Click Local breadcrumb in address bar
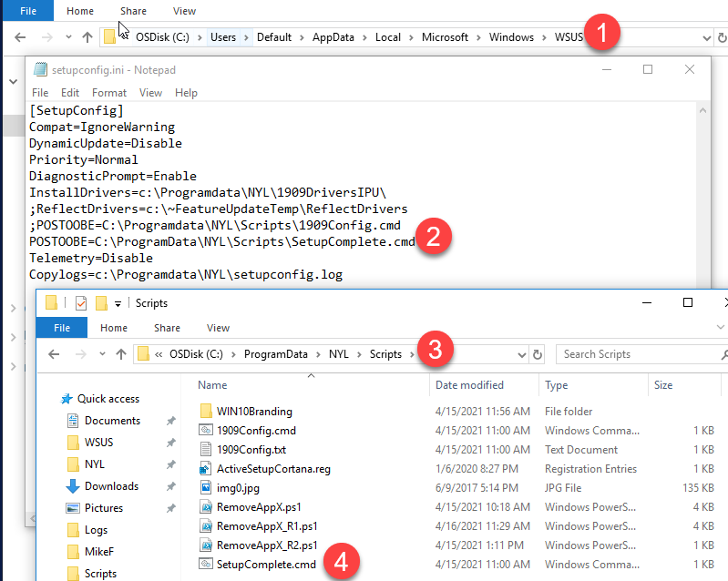The image size is (728, 581). (x=387, y=37)
